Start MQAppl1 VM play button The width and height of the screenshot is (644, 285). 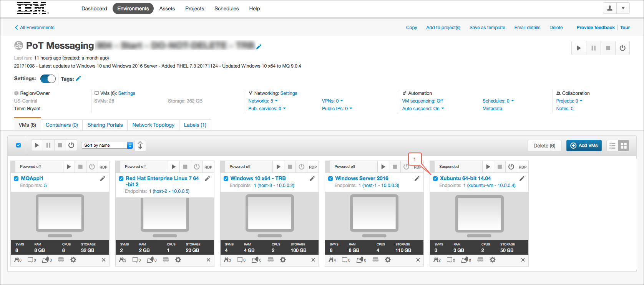(69, 167)
